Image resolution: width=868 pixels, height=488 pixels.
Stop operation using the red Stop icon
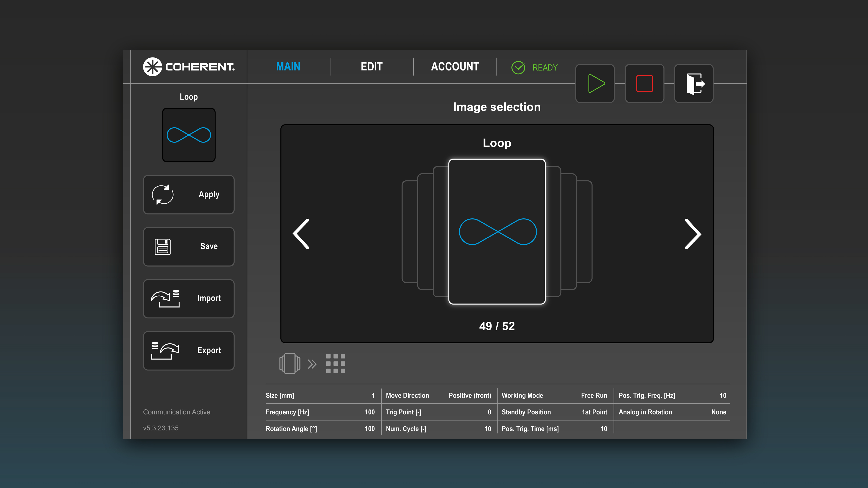pyautogui.click(x=644, y=84)
